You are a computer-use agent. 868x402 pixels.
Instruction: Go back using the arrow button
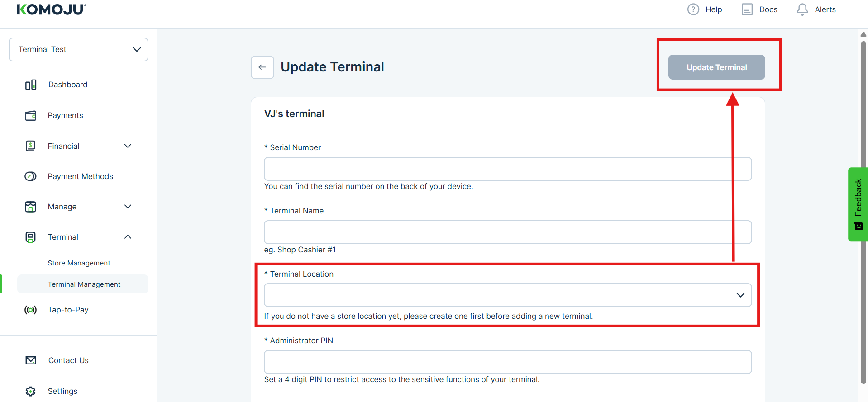[262, 67]
